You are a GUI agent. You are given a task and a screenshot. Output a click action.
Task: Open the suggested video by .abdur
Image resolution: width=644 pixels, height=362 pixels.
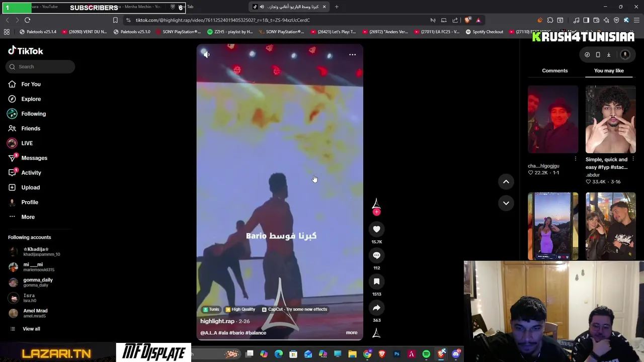610,119
